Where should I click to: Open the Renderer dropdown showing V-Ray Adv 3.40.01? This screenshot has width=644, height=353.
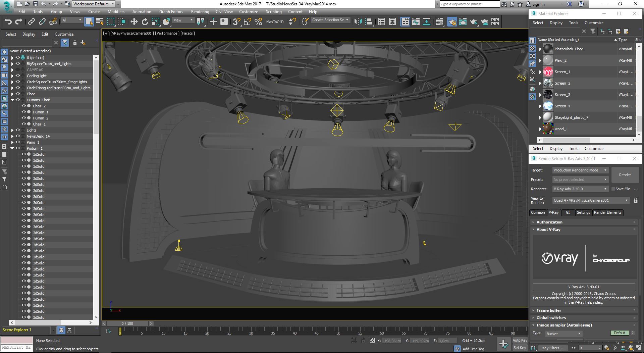(x=580, y=189)
